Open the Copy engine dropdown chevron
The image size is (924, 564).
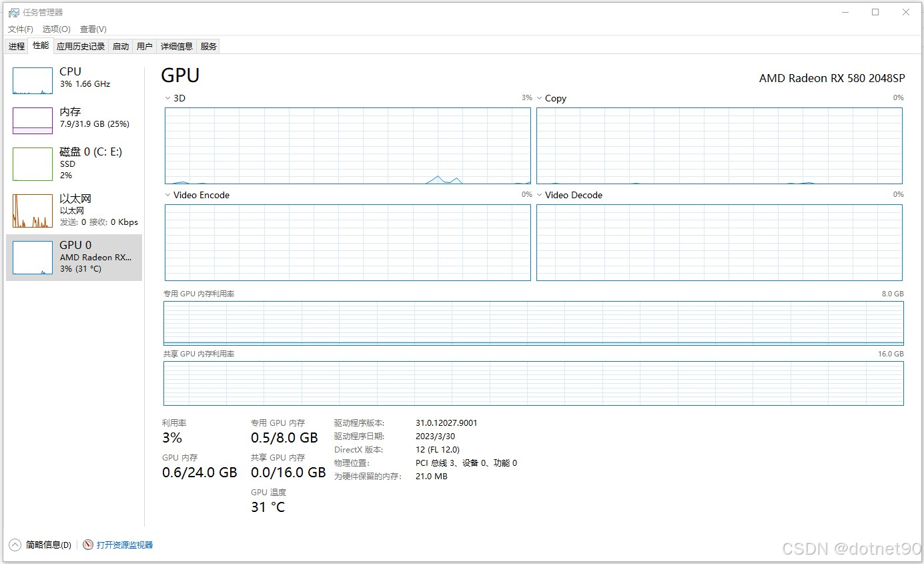click(x=539, y=98)
